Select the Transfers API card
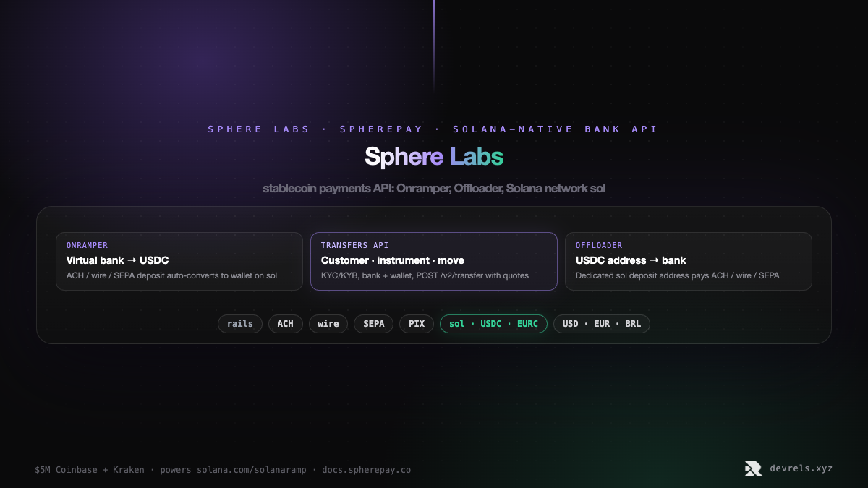This screenshot has height=488, width=868. tap(434, 261)
